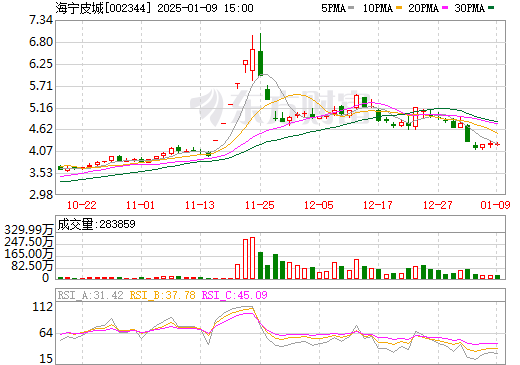Image resolution: width=520 pixels, height=365 pixels.
Task: Click the 成交量:283859 volume readout
Action: (96, 224)
